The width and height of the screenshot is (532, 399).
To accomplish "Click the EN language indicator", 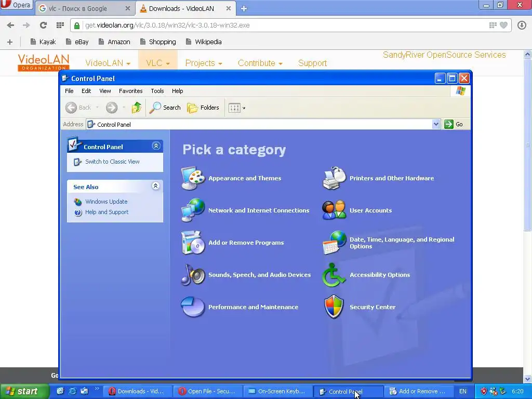I will coord(463,391).
